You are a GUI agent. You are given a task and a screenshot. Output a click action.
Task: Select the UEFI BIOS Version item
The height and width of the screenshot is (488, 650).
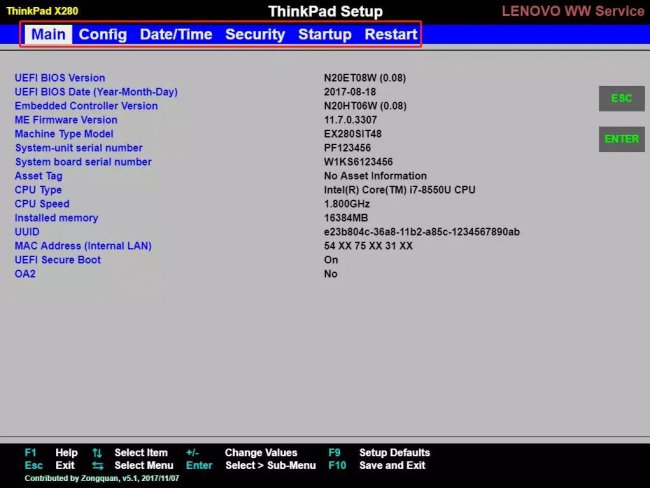click(x=60, y=78)
